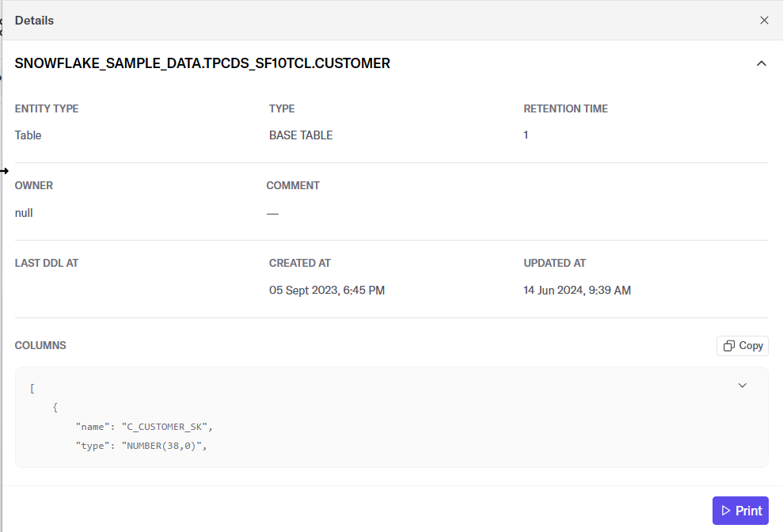Click the owner value null
The width and height of the screenshot is (783, 532).
click(x=24, y=213)
